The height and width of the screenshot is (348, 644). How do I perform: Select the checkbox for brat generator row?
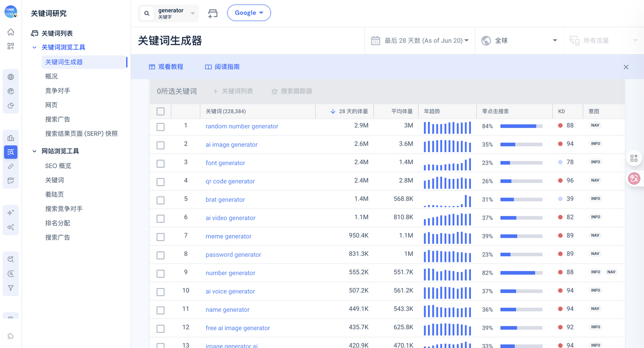[x=160, y=200]
